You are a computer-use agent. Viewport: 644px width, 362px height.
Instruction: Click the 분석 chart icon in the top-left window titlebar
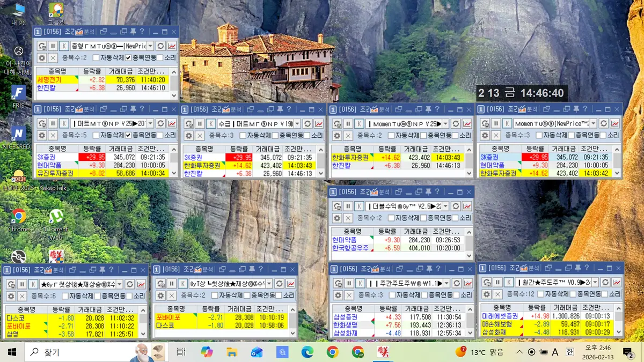coord(79,32)
